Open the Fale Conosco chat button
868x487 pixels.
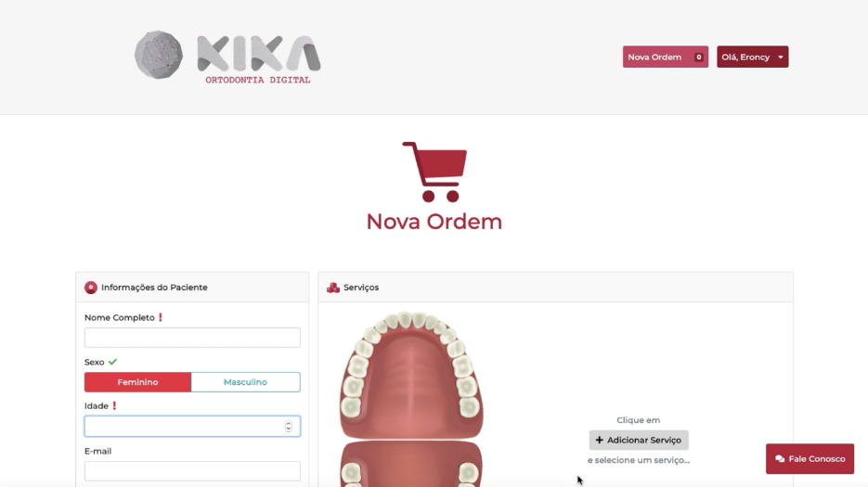pos(810,459)
